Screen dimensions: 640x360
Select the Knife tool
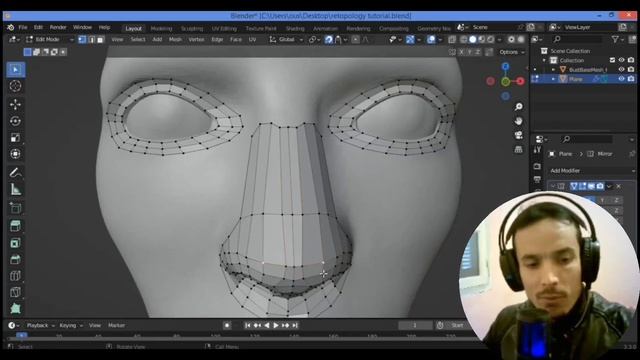click(16, 292)
